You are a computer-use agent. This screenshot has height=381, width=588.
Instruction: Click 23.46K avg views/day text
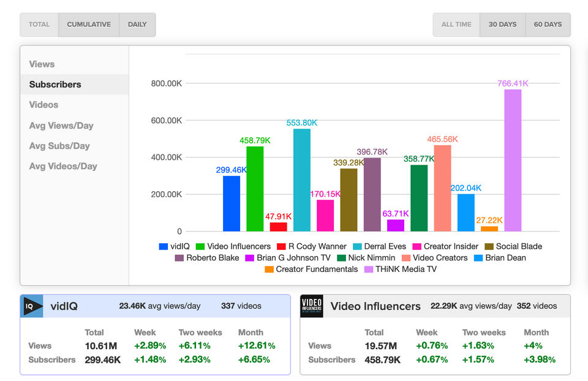click(160, 306)
